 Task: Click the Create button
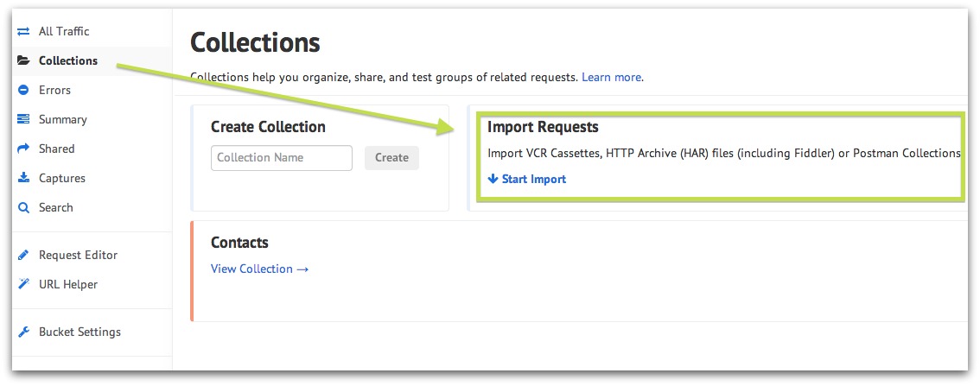[x=391, y=158]
